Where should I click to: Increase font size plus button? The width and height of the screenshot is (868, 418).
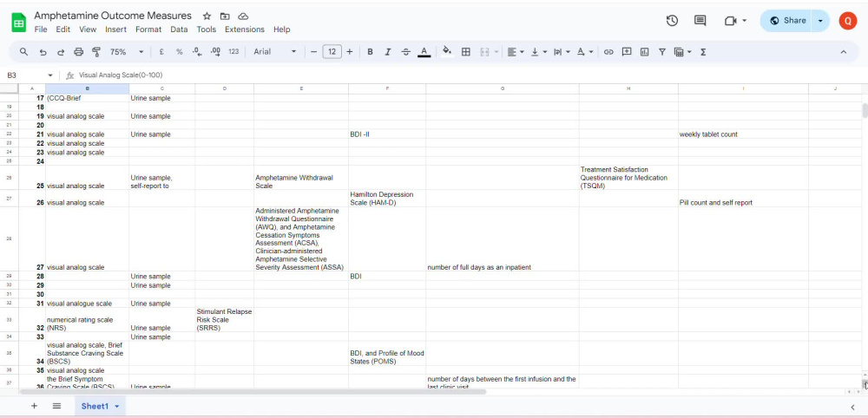tap(349, 52)
